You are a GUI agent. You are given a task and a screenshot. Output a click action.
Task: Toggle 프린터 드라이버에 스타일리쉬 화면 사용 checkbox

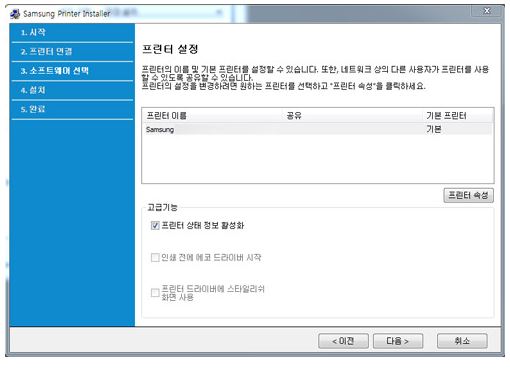pos(155,293)
